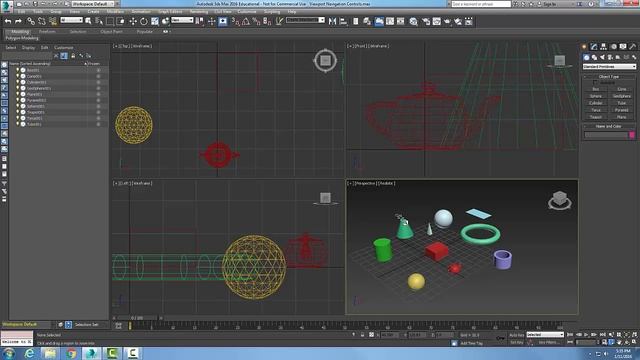Click the keyword search field in title bar

480,4
